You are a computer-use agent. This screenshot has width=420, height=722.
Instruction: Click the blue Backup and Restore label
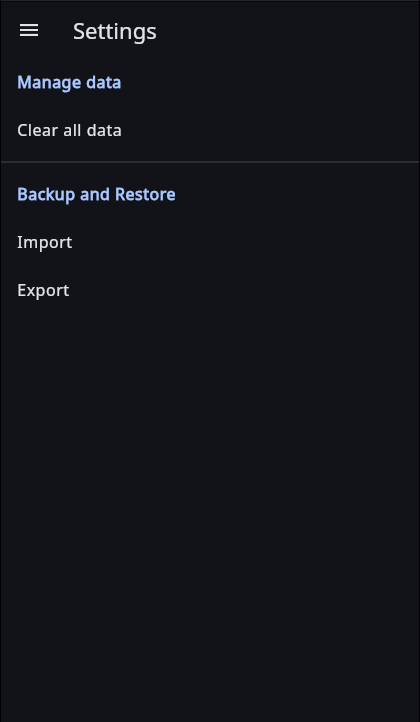[96, 194]
